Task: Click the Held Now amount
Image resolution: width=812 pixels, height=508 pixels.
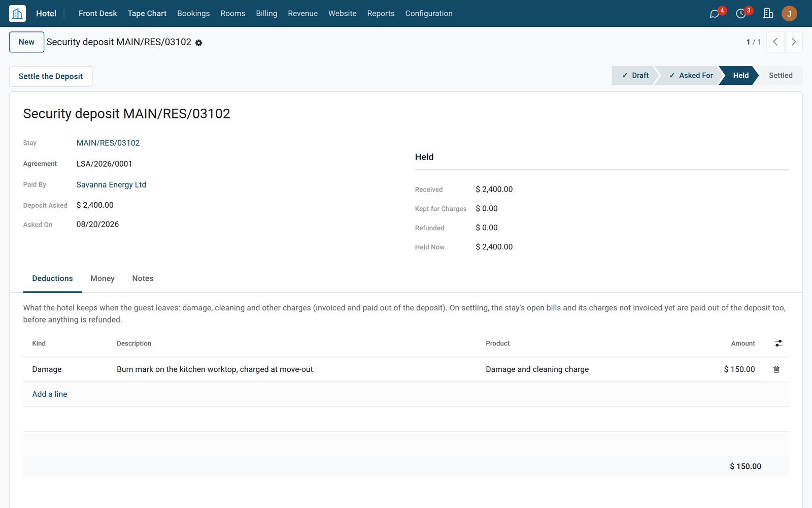Action: pos(494,247)
